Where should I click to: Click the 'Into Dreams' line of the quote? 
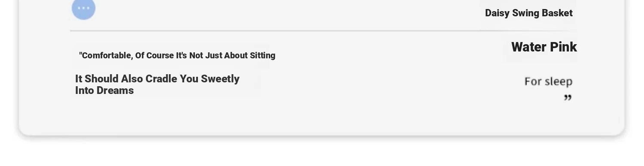[104, 91]
